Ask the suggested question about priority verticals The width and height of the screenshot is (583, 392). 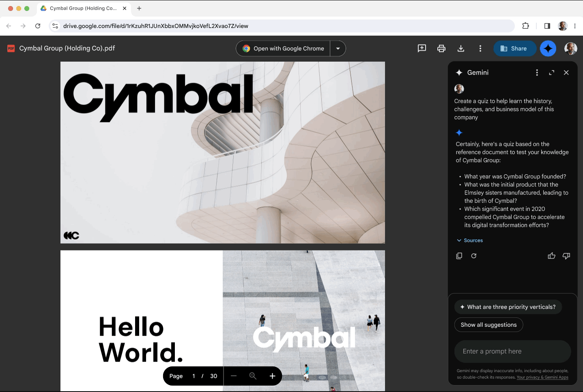[x=508, y=307]
